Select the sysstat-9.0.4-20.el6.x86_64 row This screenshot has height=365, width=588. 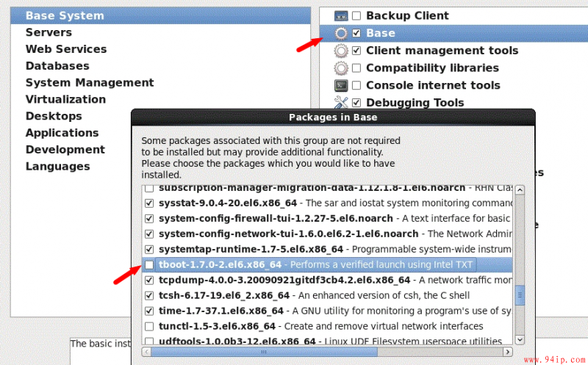point(327,203)
